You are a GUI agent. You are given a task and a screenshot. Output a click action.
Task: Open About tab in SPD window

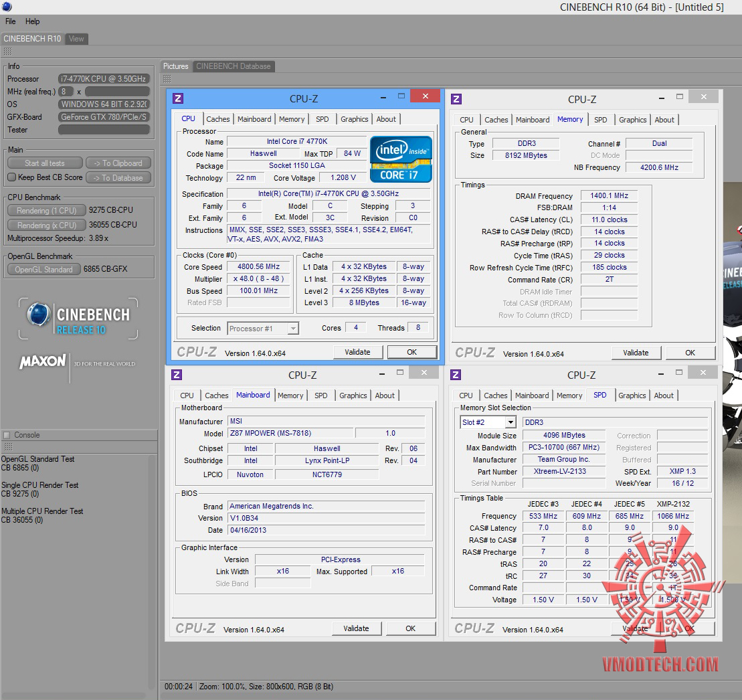tap(664, 396)
